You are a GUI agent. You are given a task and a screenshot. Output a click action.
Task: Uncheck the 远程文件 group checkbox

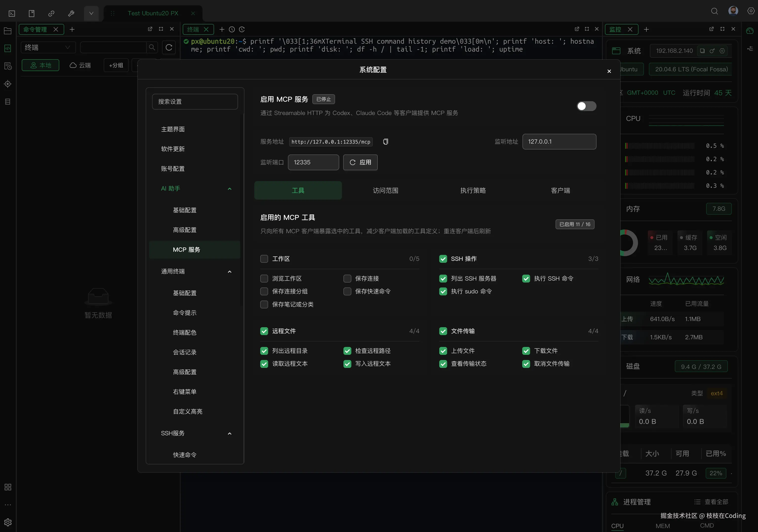click(x=264, y=331)
